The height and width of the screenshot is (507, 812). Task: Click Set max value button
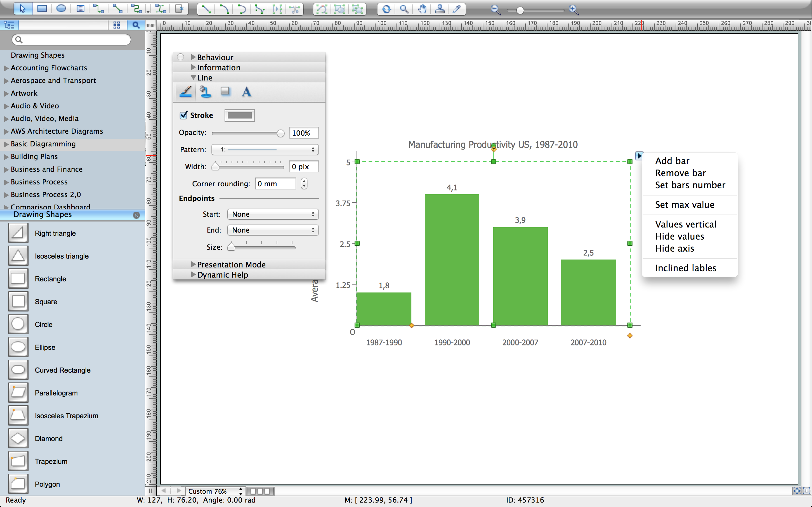click(685, 204)
